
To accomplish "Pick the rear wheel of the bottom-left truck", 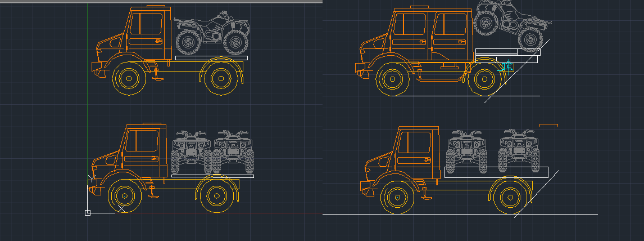I will pyautogui.click(x=217, y=196).
